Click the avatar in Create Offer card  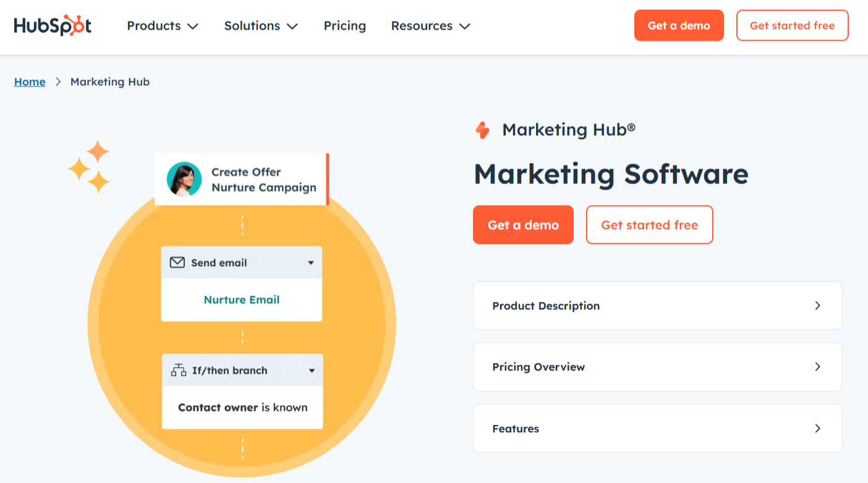184,179
